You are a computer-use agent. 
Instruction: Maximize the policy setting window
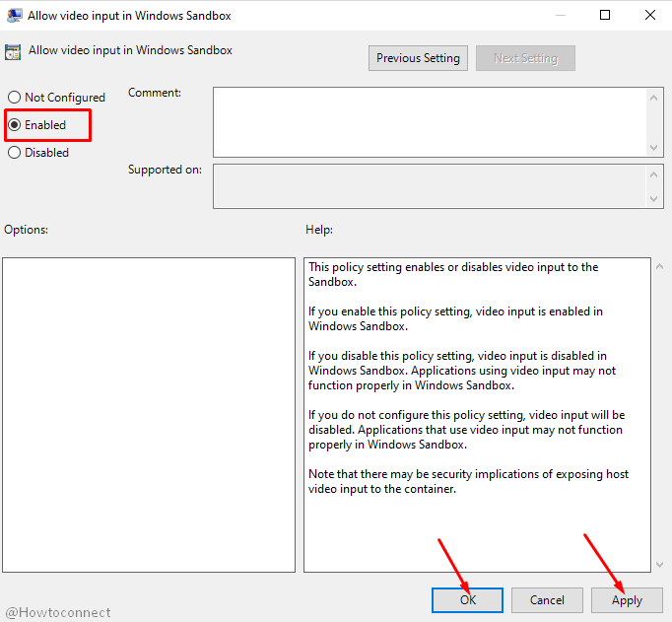[605, 15]
